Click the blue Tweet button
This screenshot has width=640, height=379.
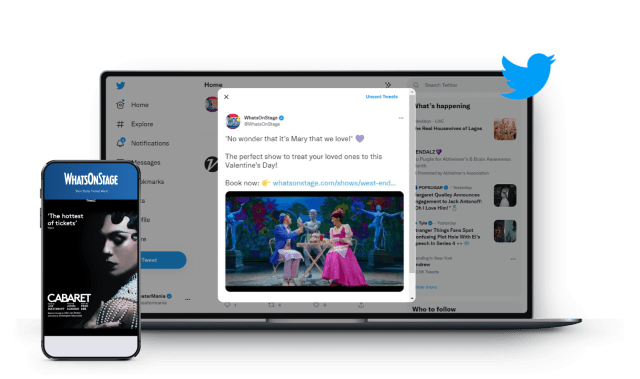click(163, 260)
